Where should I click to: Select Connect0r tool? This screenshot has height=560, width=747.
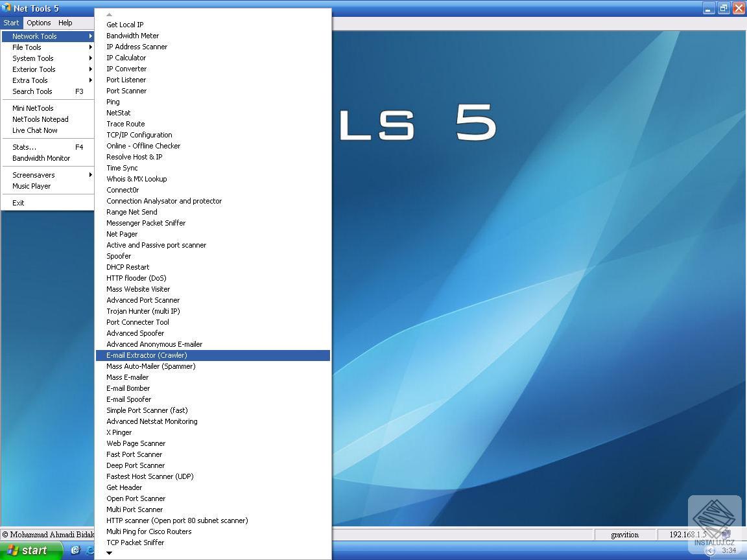click(x=213, y=190)
